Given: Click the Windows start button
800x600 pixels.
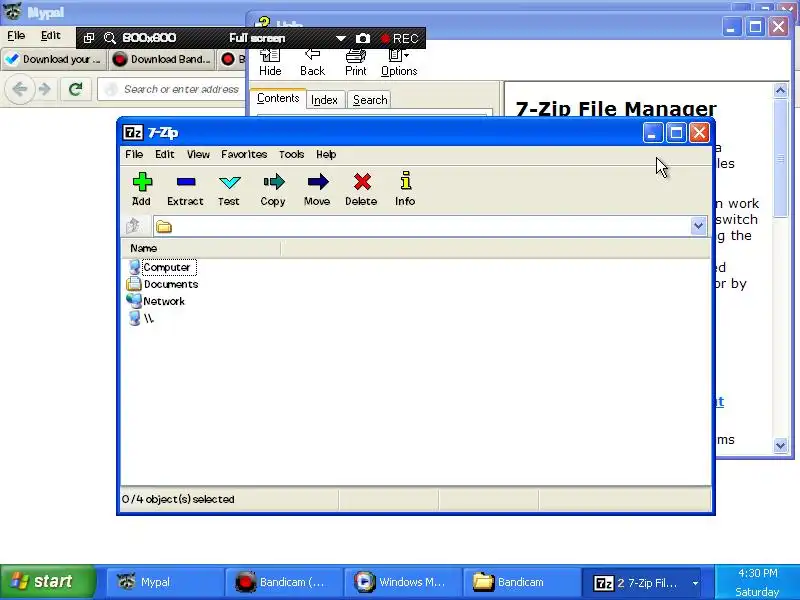Looking at the screenshot, I should (48, 582).
